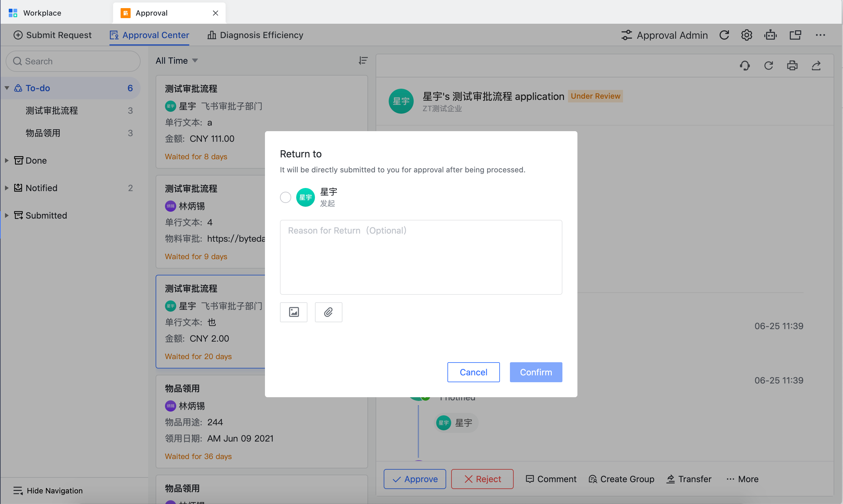This screenshot has height=504, width=843.
Task: Close the Approval tab
Action: tap(215, 13)
